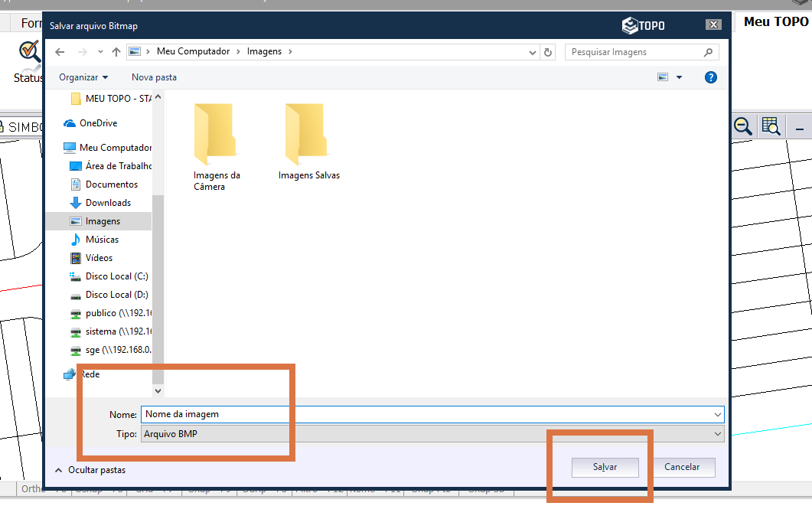Go up one folder level arrow
This screenshot has height=519, width=812.
116,52
